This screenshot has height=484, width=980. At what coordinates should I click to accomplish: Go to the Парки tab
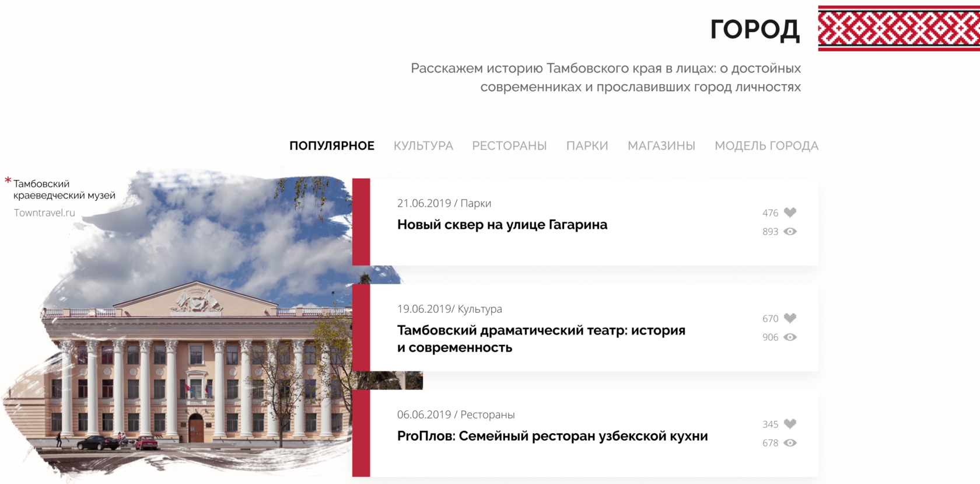(x=587, y=146)
